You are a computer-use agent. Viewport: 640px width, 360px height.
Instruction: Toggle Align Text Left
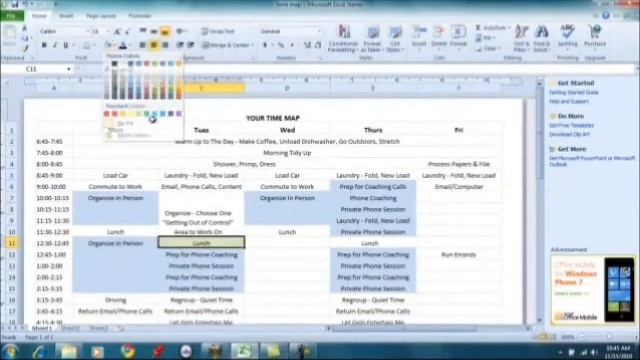tap(142, 45)
